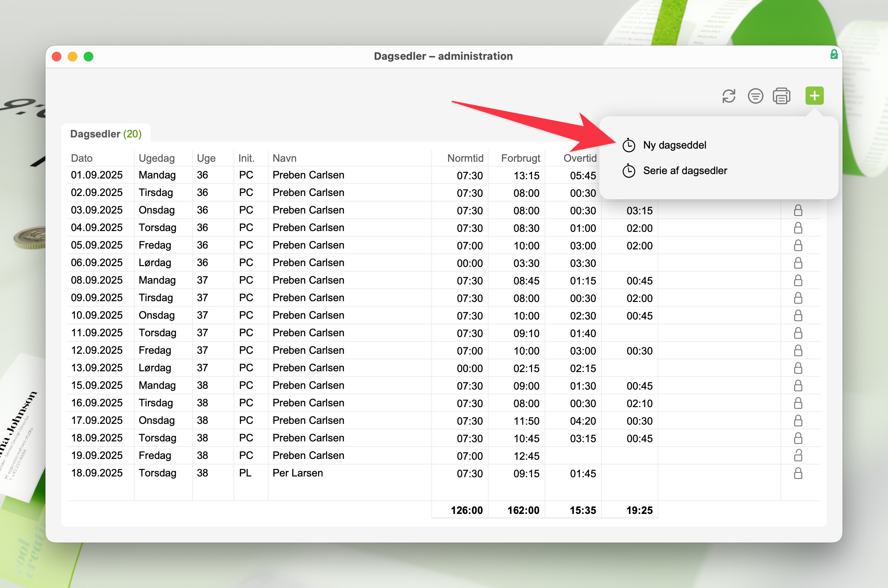Screen dimensions: 888x588
Task: Sort by the Dato column header
Action: (82, 158)
